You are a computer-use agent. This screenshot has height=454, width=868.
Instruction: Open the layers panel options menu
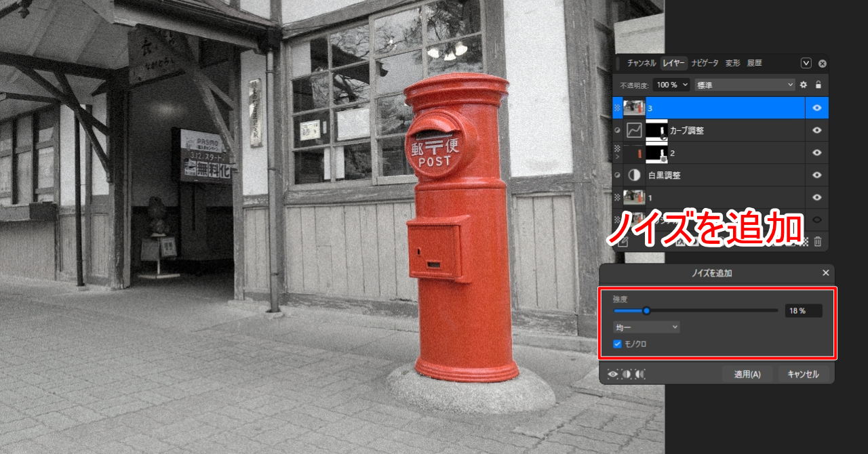click(x=806, y=63)
